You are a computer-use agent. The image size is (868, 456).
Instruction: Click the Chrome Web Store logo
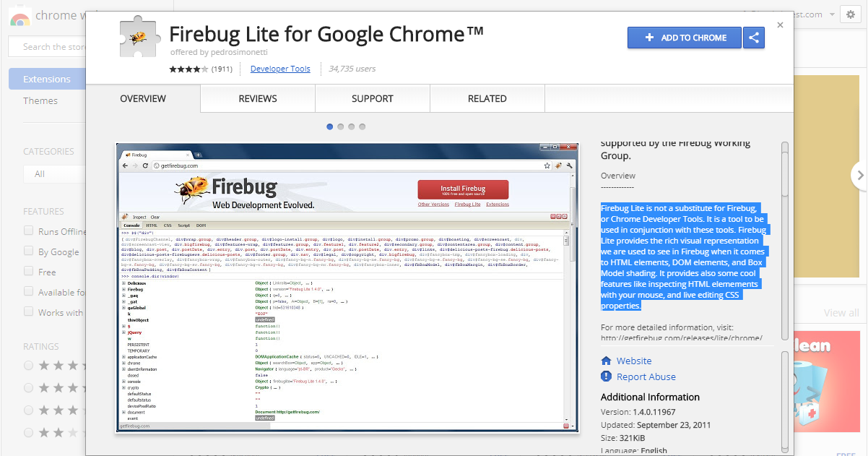coord(19,16)
